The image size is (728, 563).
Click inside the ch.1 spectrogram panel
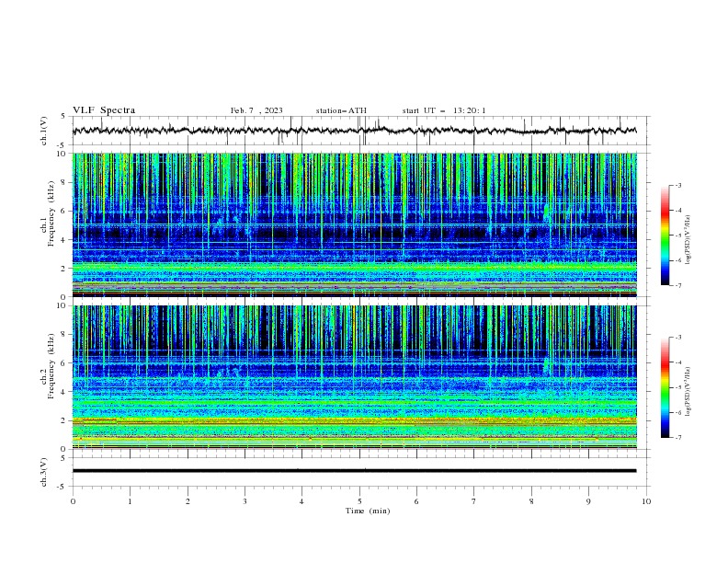click(x=354, y=224)
